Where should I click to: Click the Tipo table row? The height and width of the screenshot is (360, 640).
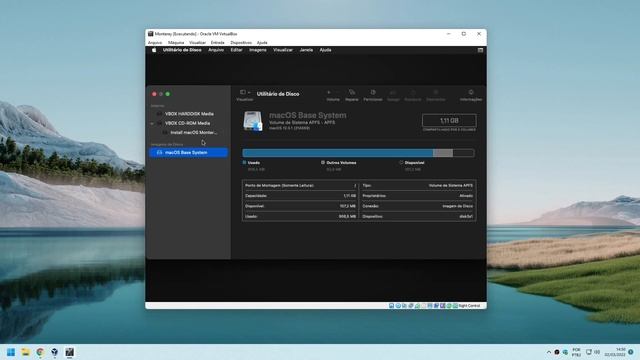pos(418,185)
